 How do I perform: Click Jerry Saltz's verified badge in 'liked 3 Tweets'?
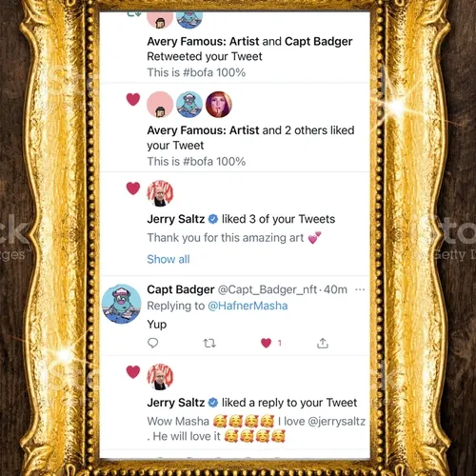pos(213,219)
